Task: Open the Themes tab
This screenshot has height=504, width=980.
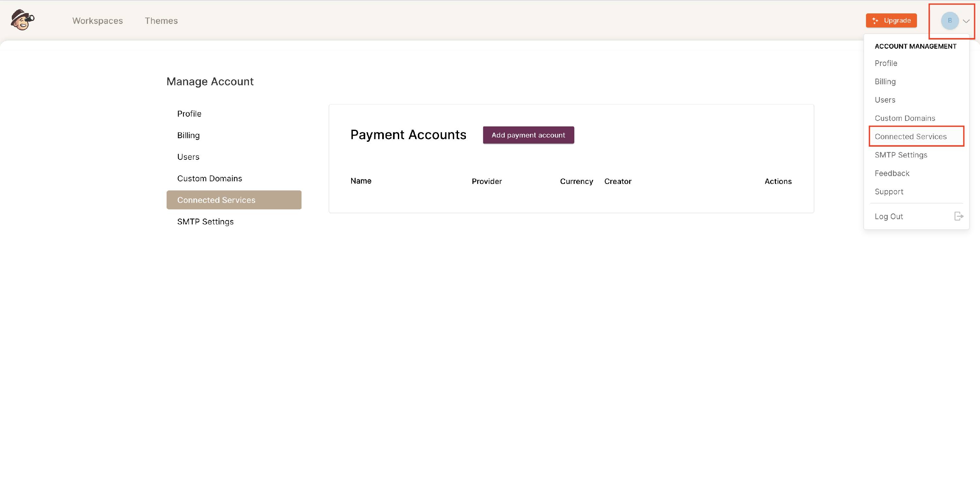Action: click(x=161, y=21)
